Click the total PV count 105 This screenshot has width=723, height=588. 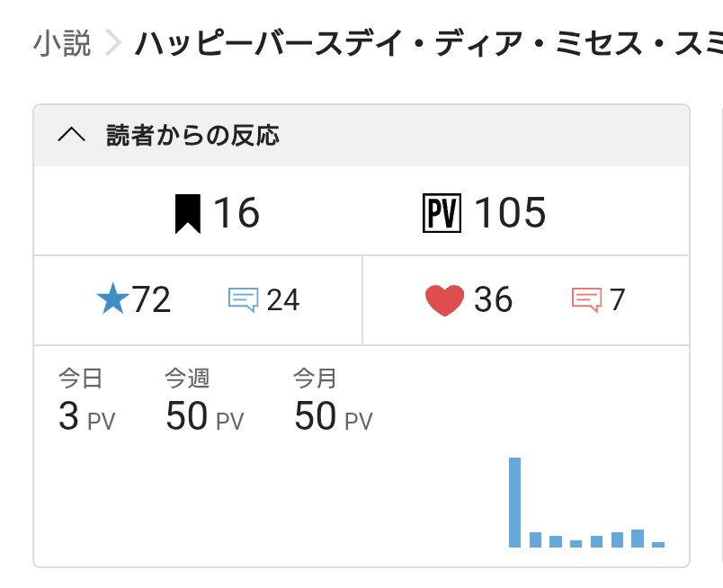tap(510, 214)
